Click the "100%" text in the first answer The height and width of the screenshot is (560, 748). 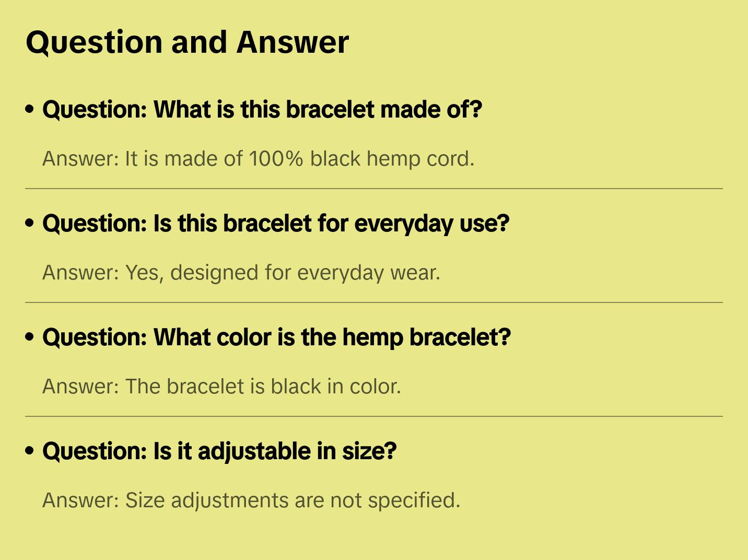pos(276,159)
